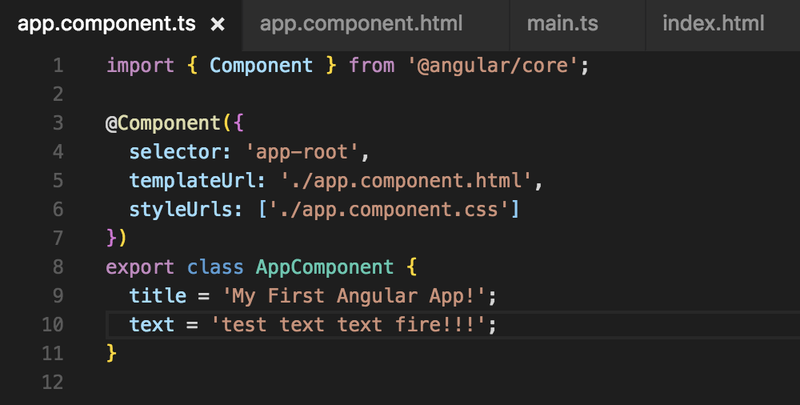The image size is (800, 405).
Task: Click line number 10 in the gutter
Action: (x=53, y=325)
